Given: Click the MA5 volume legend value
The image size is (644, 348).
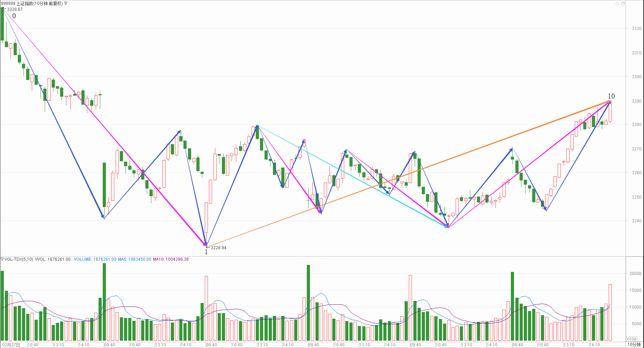Looking at the screenshot, I should [135, 259].
